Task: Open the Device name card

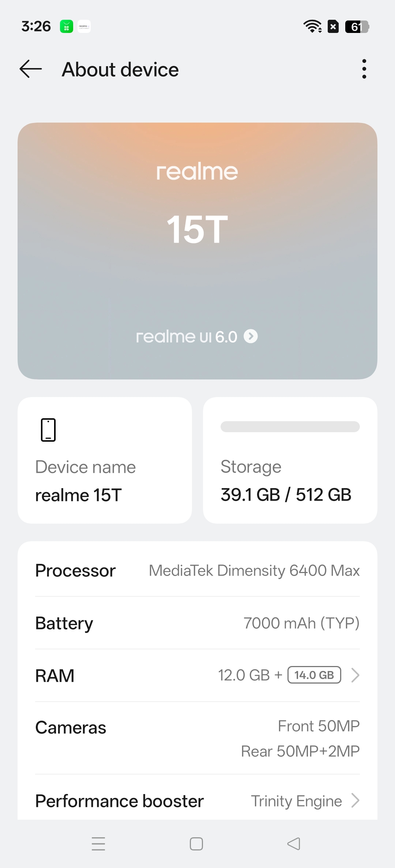Action: click(x=105, y=476)
